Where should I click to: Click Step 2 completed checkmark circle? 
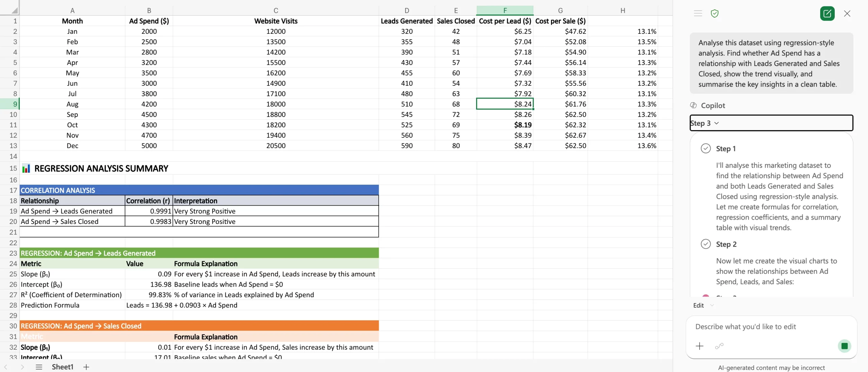click(x=706, y=244)
